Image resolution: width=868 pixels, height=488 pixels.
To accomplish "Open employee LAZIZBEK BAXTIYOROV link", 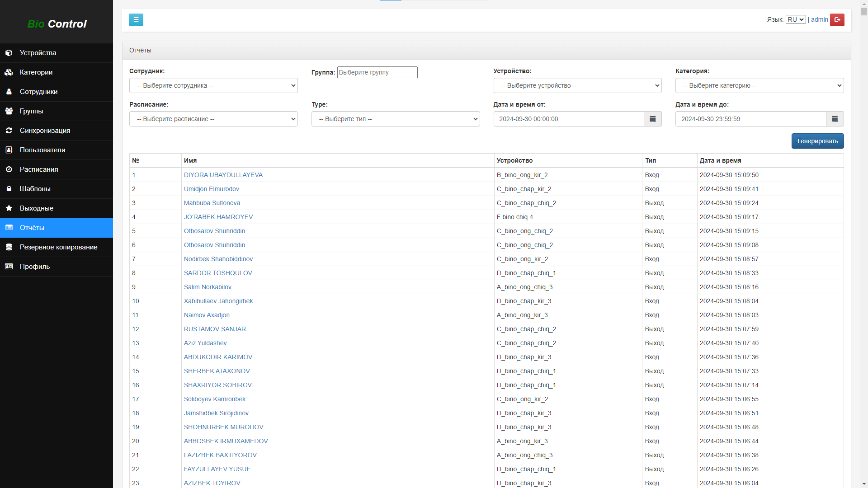I will coord(220,455).
